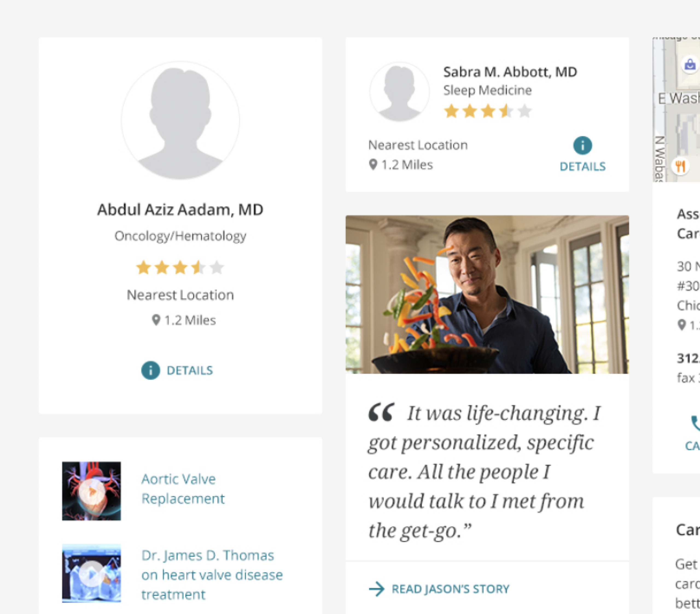Open Aortic Valve Replacement link
This screenshot has width=700, height=614.
point(183,489)
